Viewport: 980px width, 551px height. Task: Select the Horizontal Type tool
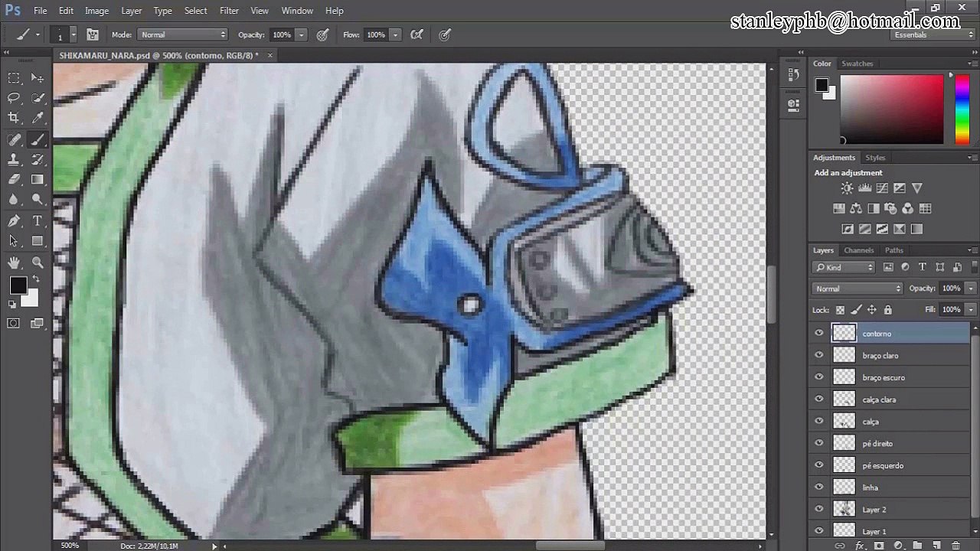38,220
